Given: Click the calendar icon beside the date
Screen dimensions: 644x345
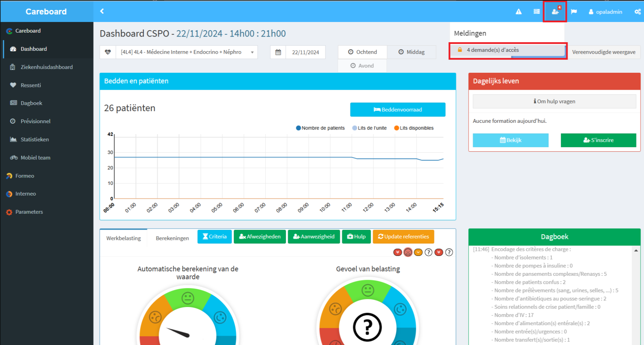Looking at the screenshot, I should 278,52.
